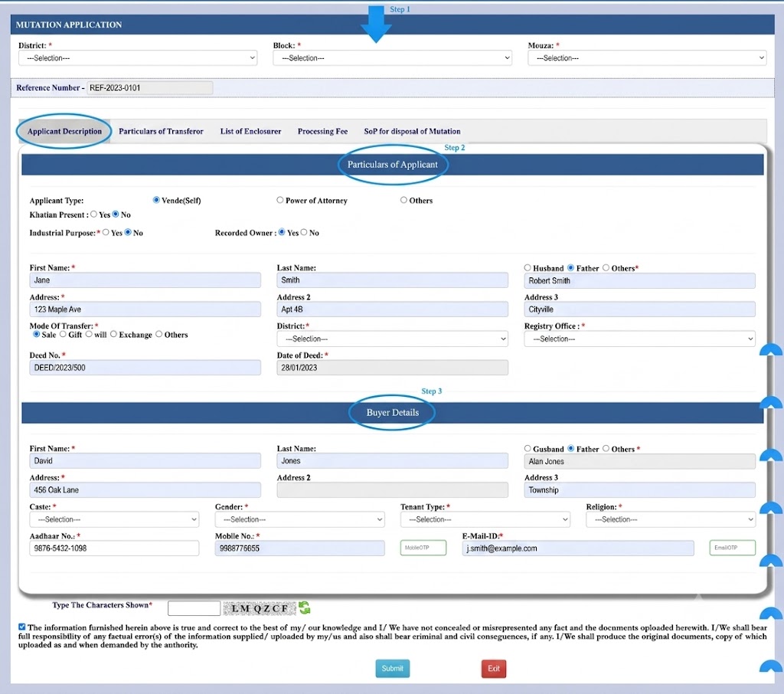This screenshot has height=694, width=784.
Task: Set Khatian Present to No
Action: pyautogui.click(x=116, y=214)
